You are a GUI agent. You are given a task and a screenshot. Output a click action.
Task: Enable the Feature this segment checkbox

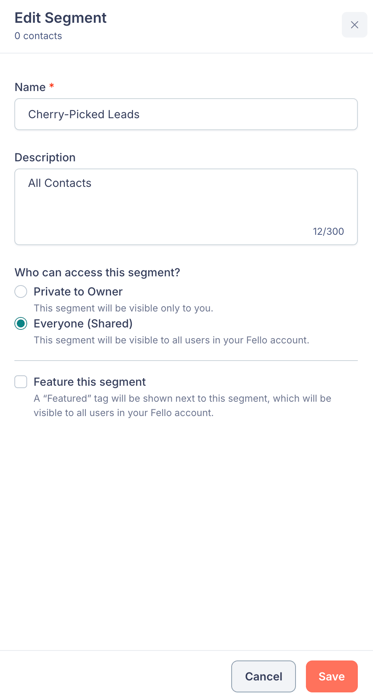(x=20, y=382)
